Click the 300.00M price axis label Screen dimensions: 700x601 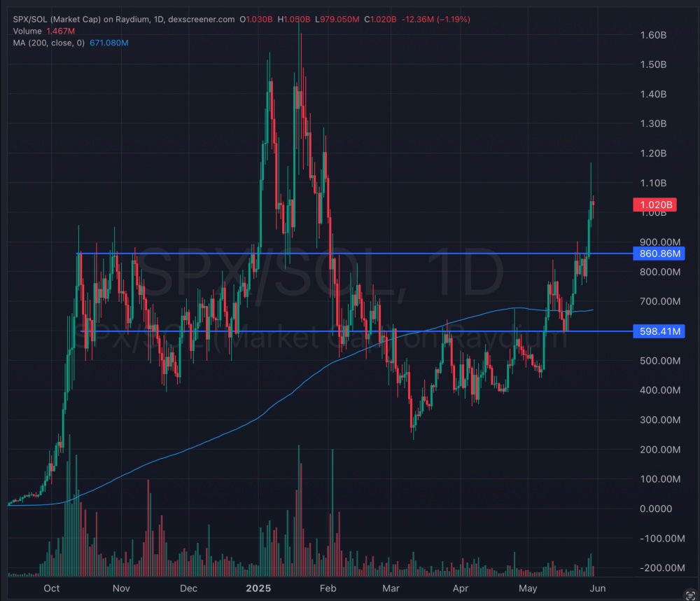point(660,420)
